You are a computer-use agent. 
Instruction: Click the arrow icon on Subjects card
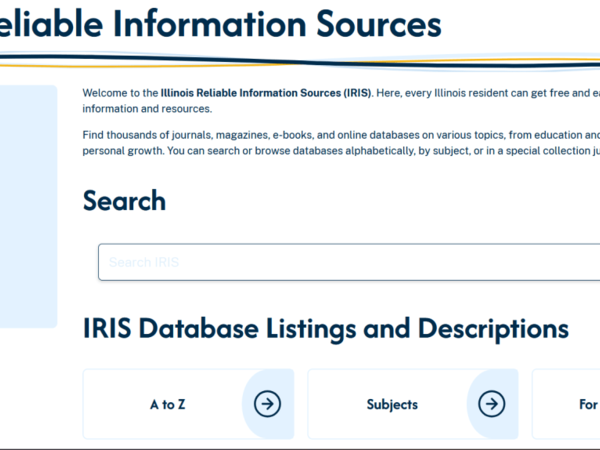tap(492, 404)
